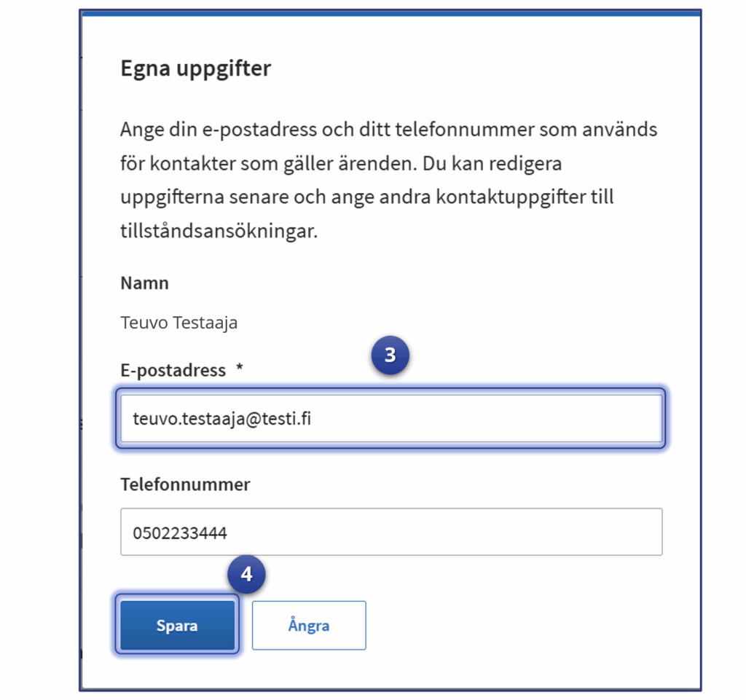Click the "Namn" label
The width and height of the screenshot is (746, 700).
[144, 283]
